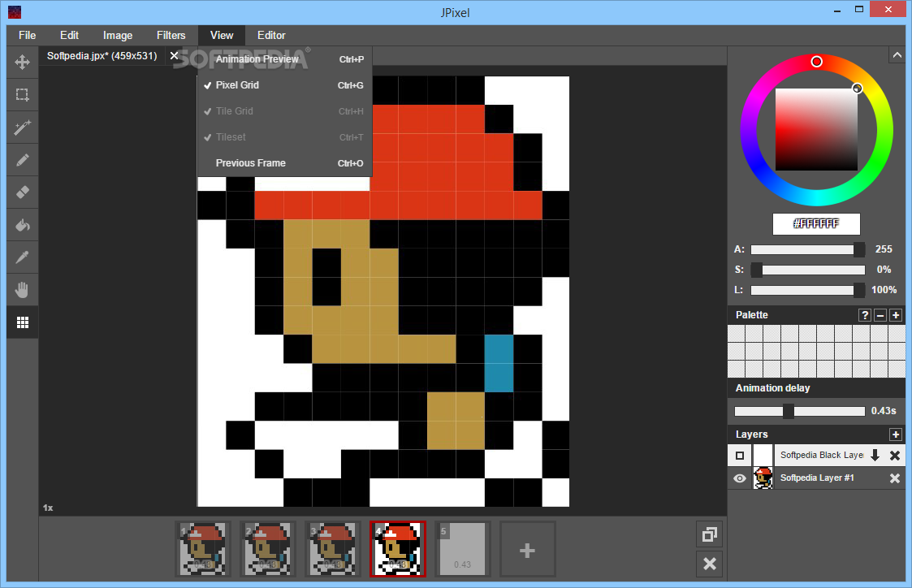Select frame 3 thumbnail

point(333,549)
